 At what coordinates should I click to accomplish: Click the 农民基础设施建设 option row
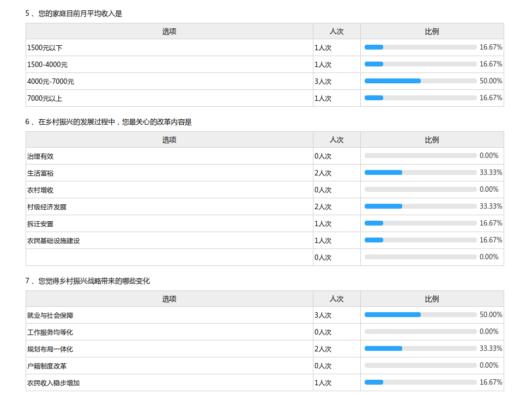tap(53, 241)
